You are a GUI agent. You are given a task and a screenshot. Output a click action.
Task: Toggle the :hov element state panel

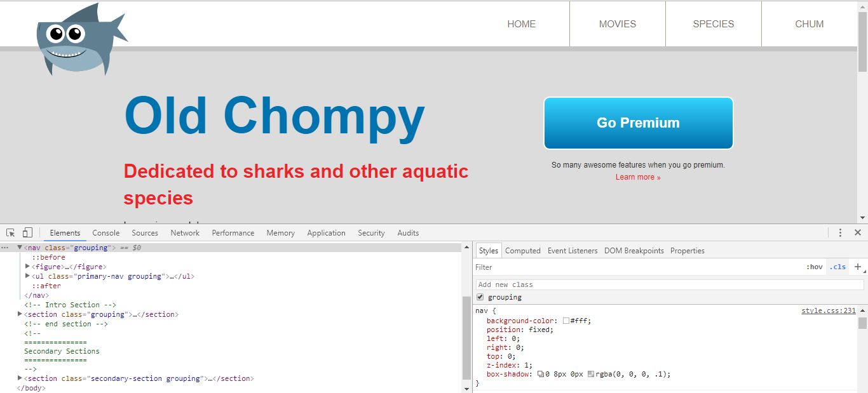814,267
